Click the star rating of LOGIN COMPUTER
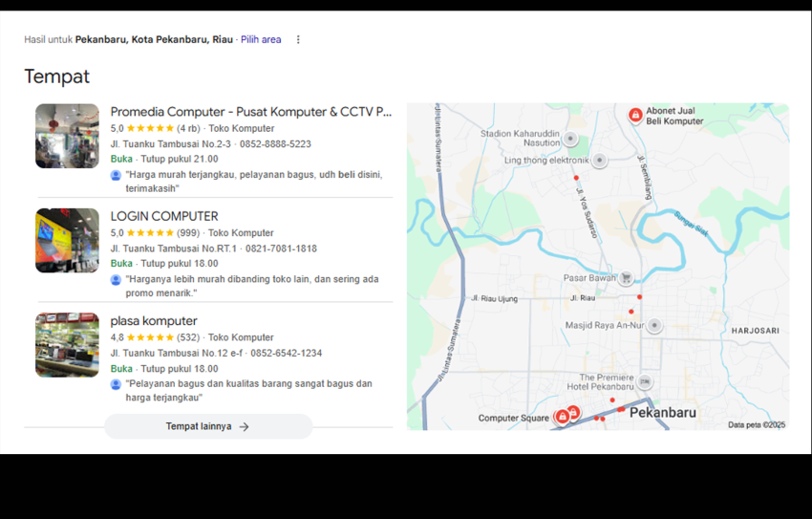This screenshot has width=812, height=519. pyautogui.click(x=150, y=233)
